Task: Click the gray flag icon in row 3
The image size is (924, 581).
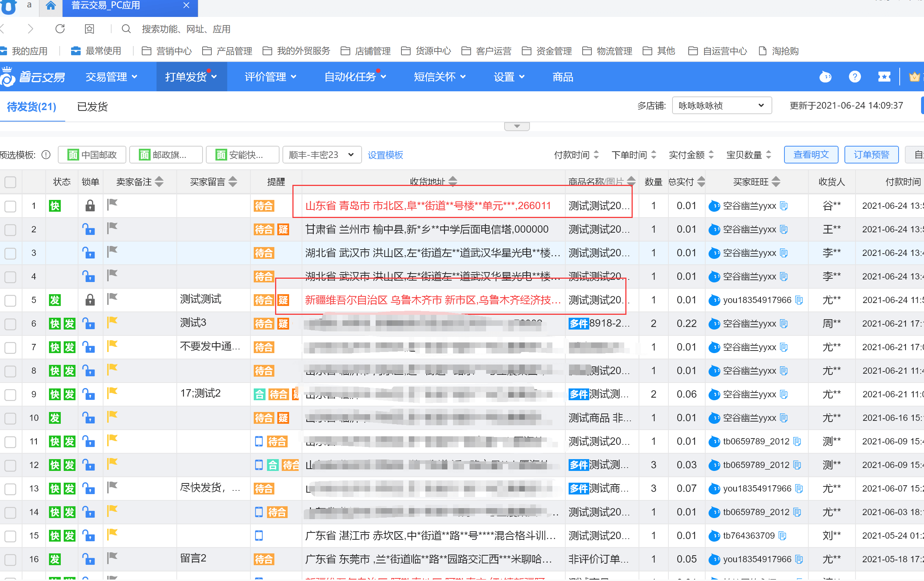Action: (112, 252)
